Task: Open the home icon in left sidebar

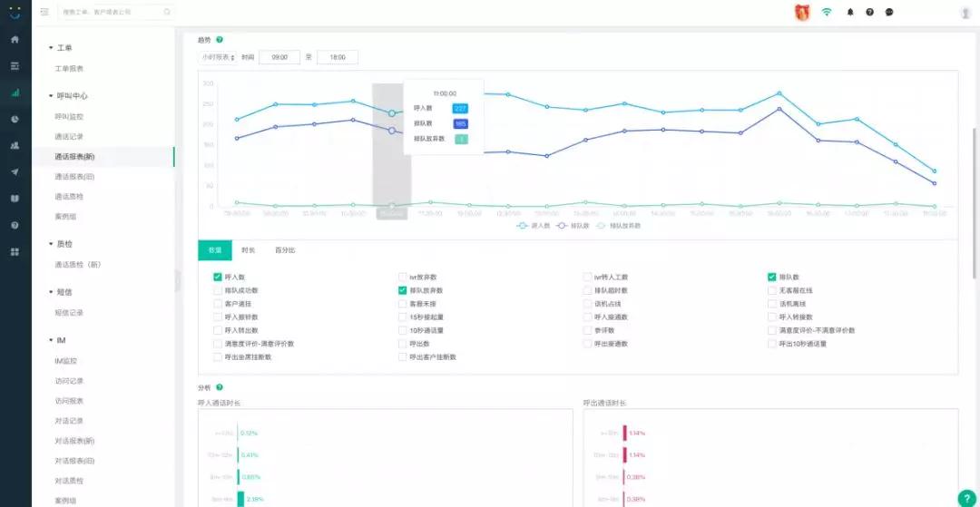Action: tap(15, 39)
